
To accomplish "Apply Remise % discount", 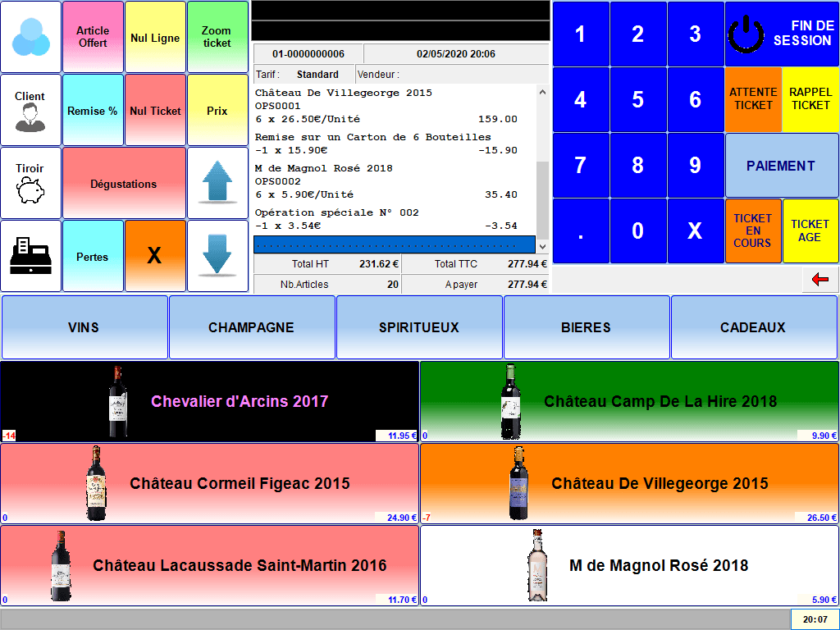I will [x=94, y=110].
